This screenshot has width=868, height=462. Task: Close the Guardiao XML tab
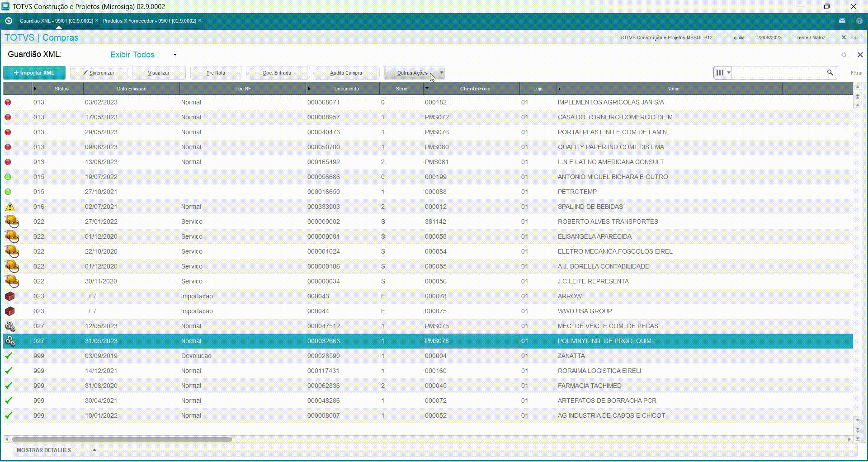coord(97,20)
